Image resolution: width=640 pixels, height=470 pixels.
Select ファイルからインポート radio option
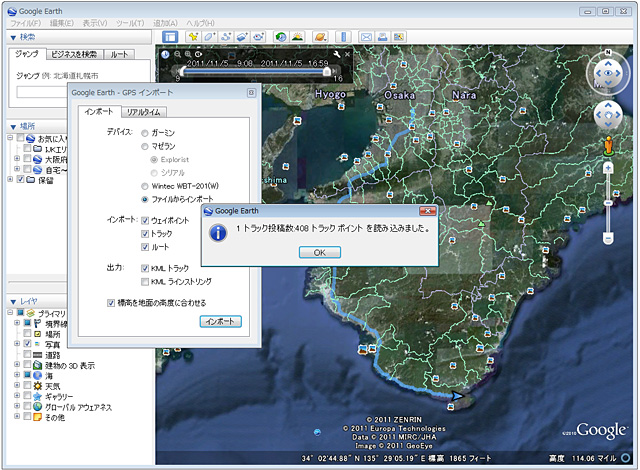(x=144, y=200)
